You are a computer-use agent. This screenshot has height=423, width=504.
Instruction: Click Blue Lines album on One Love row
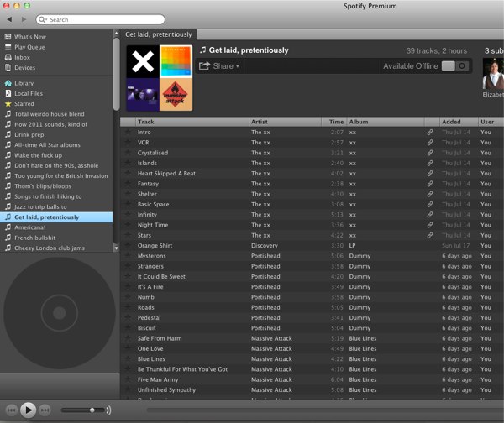(x=363, y=348)
